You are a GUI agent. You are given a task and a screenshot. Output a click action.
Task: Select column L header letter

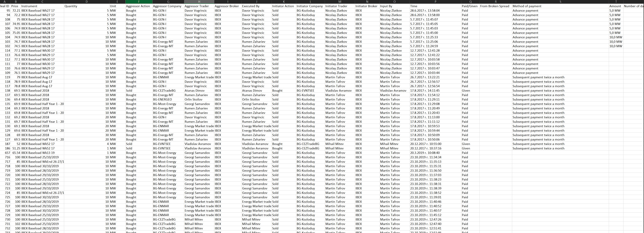pyautogui.click(x=310, y=2)
